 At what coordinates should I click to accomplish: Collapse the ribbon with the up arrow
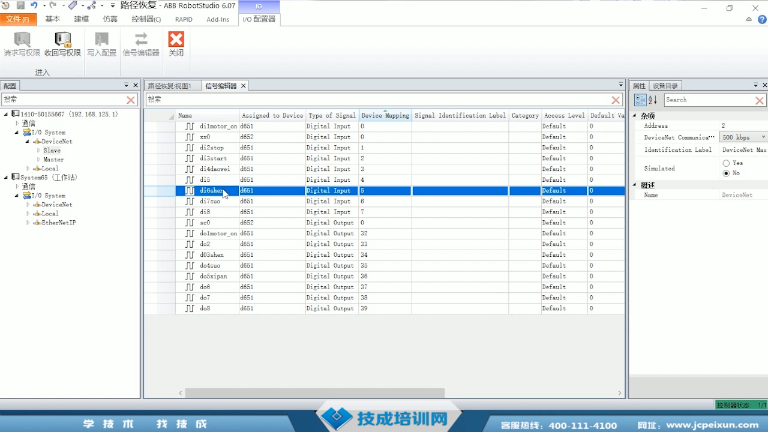pyautogui.click(x=748, y=20)
